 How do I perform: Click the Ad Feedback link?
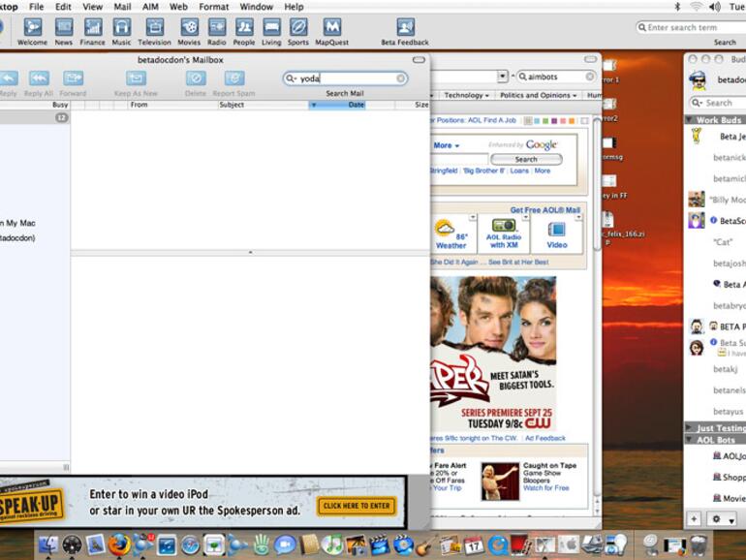pos(545,438)
